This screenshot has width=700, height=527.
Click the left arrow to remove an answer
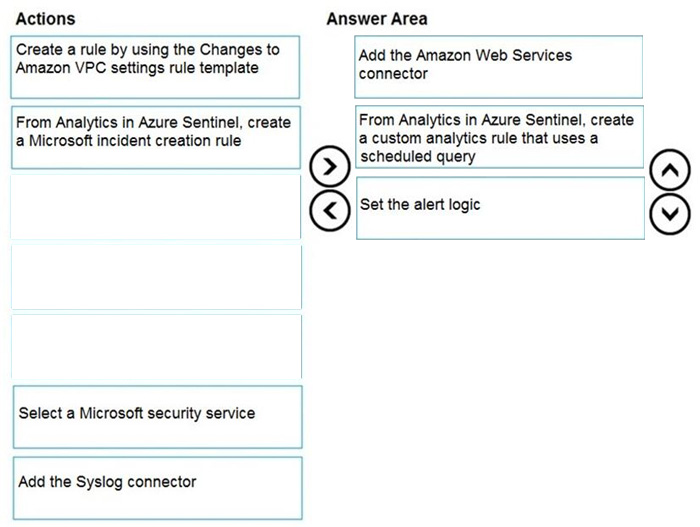tap(330, 210)
